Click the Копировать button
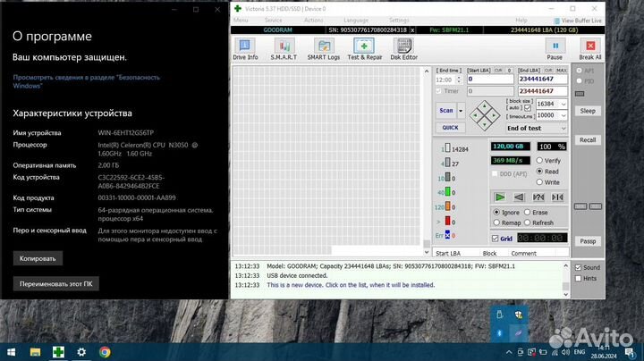 [x=38, y=258]
